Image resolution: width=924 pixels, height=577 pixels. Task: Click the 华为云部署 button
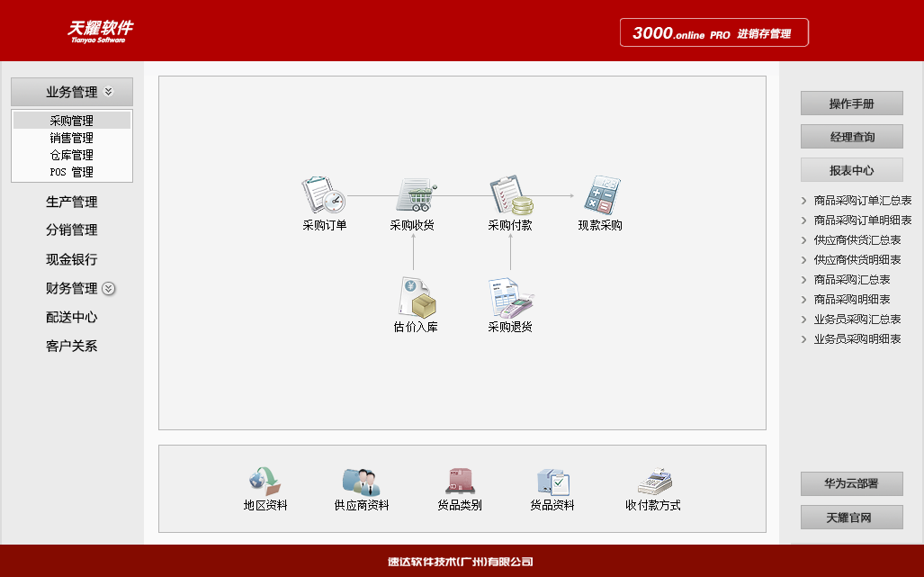pyautogui.click(x=851, y=484)
